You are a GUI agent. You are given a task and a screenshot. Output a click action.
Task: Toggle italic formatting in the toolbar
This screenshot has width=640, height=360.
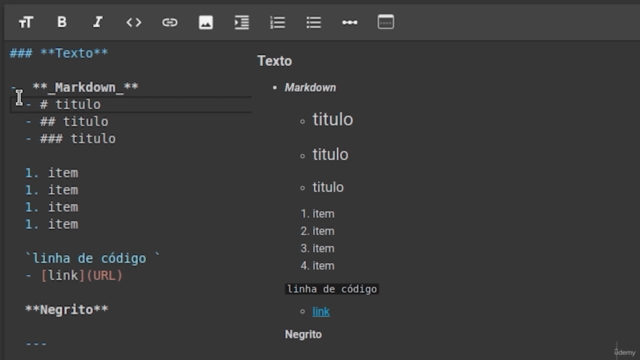[x=98, y=22]
